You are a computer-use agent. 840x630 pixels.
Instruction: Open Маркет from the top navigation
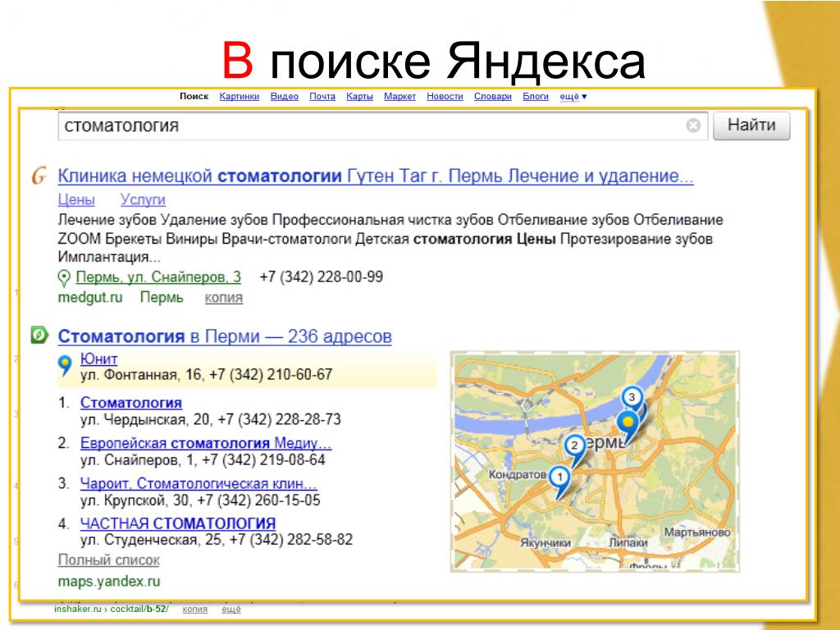pyautogui.click(x=399, y=97)
